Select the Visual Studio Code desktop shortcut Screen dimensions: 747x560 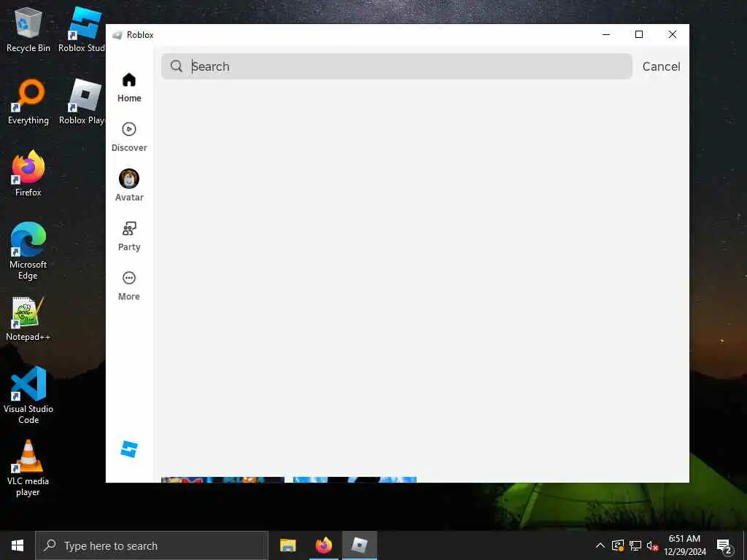tap(28, 395)
